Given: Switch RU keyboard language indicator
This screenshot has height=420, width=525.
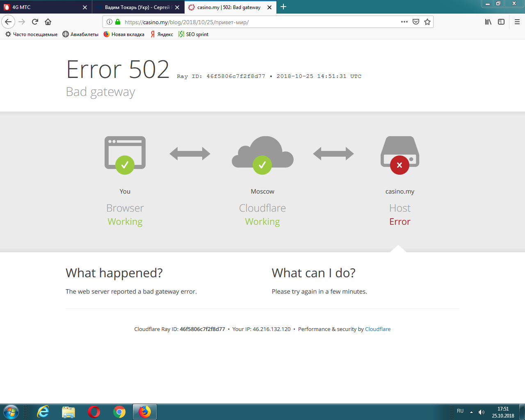Looking at the screenshot, I should 460,411.
